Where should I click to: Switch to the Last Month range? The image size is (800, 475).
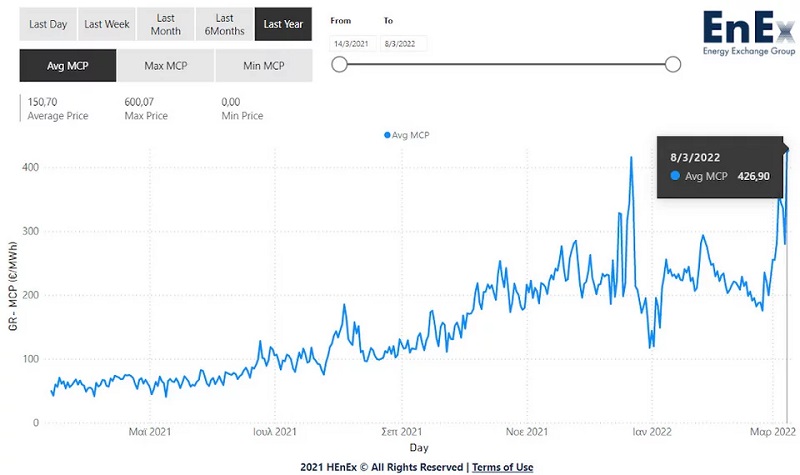pos(165,24)
